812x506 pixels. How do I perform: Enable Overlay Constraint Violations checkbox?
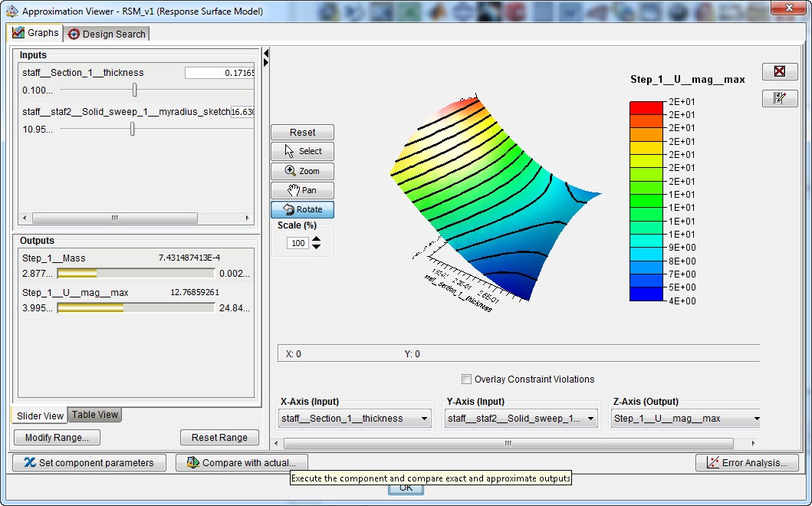pyautogui.click(x=466, y=379)
